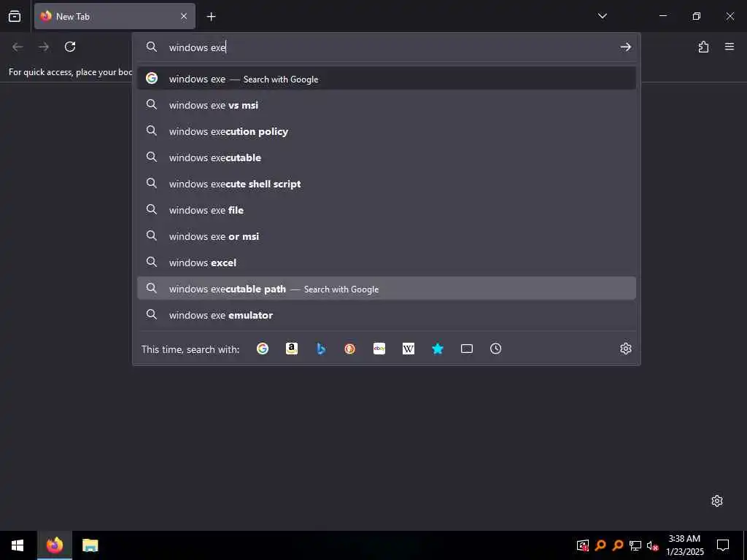
Task: Search this time with Wikipedia
Action: click(409, 349)
